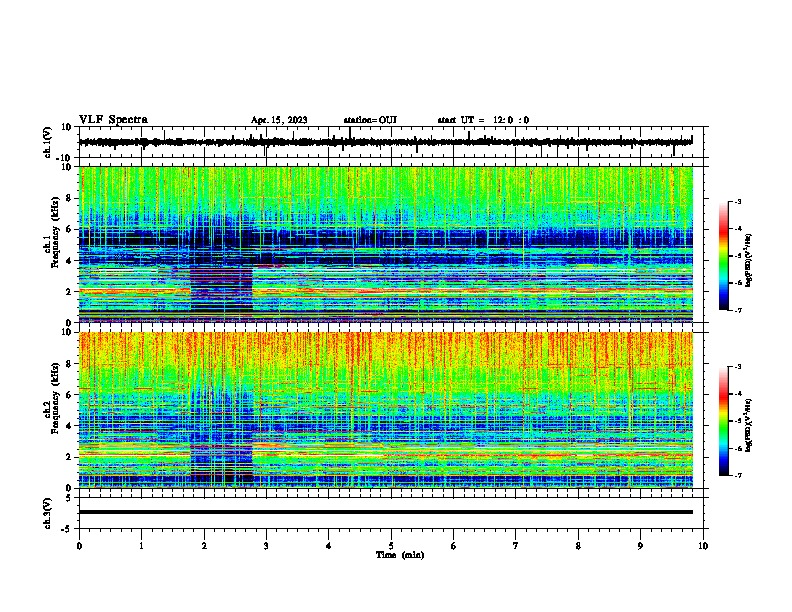Click time-axis tick label "4"
The width and height of the screenshot is (792, 612).
tap(329, 546)
